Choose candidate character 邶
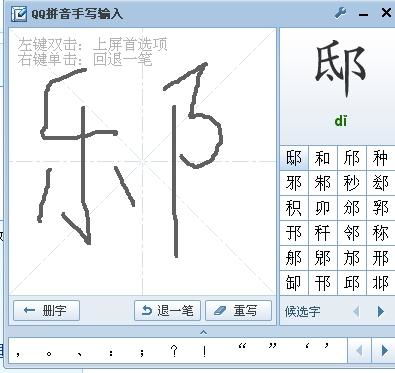Viewport: 395px width, 373px height. point(381,283)
